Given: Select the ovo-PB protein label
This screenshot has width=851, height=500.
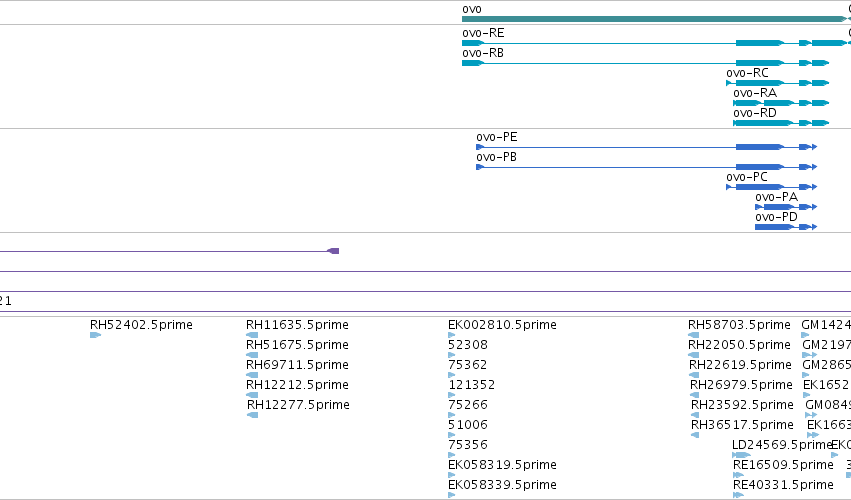Looking at the screenshot, I should (497, 157).
